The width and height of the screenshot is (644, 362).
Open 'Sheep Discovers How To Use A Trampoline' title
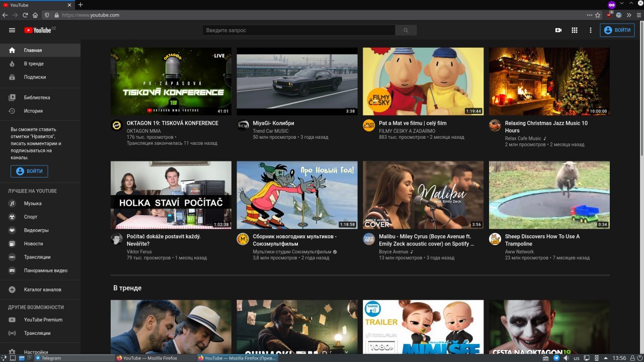[542, 240]
